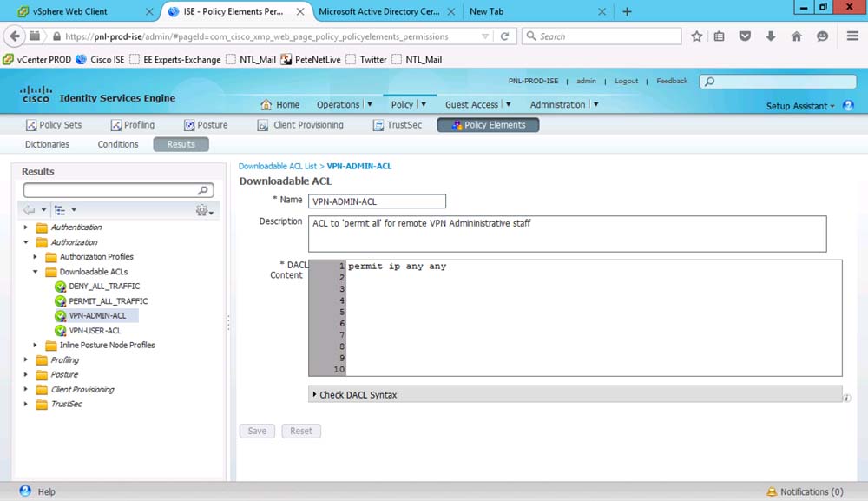Open the Downloadable ACL List breadcrumb
Image resolution: width=868 pixels, height=501 pixels.
[278, 166]
